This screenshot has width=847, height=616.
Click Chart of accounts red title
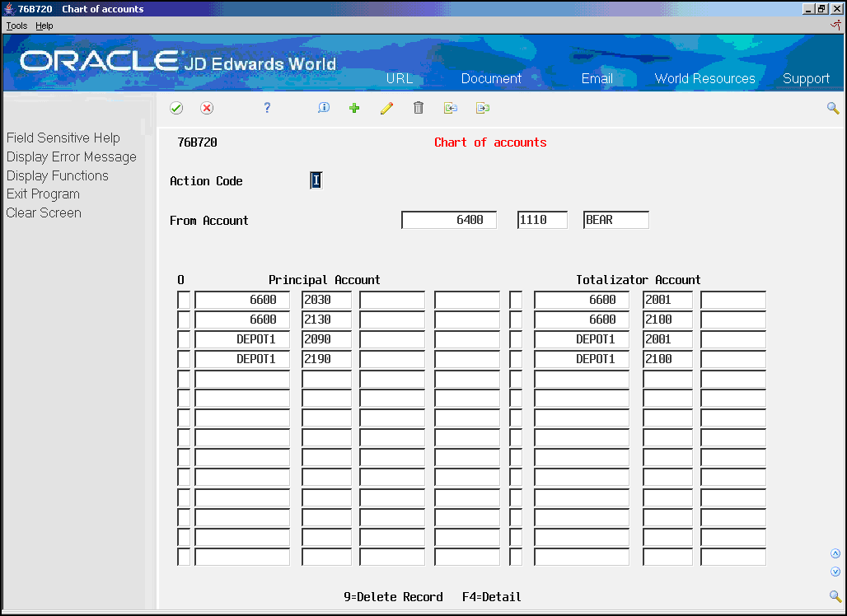(x=490, y=142)
